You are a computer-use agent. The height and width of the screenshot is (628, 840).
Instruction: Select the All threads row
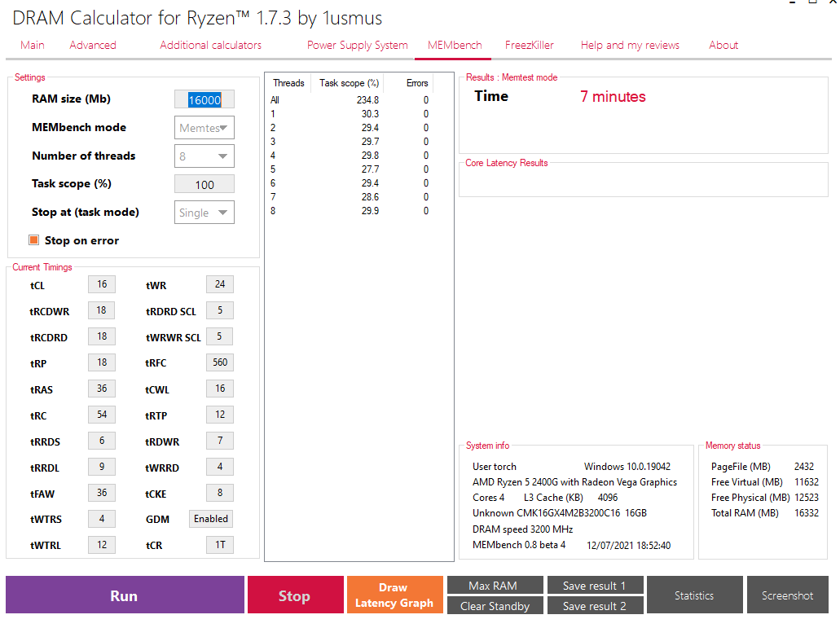click(350, 100)
